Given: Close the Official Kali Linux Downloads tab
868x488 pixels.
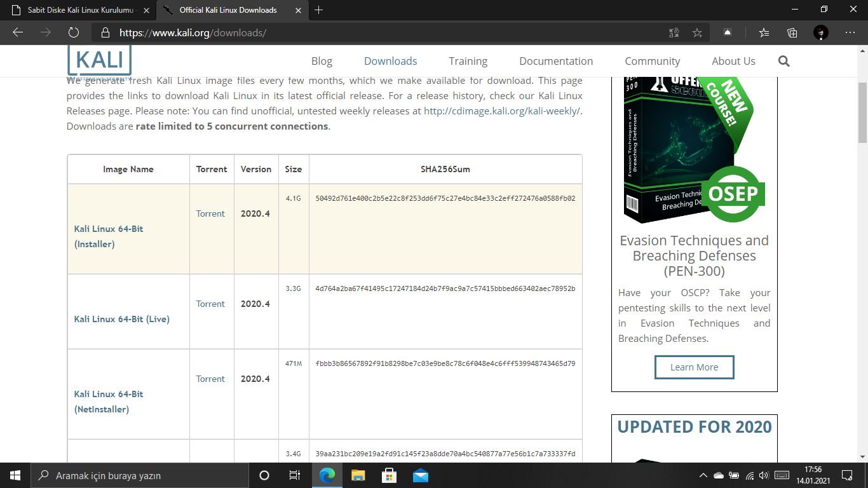Looking at the screenshot, I should pos(298,10).
